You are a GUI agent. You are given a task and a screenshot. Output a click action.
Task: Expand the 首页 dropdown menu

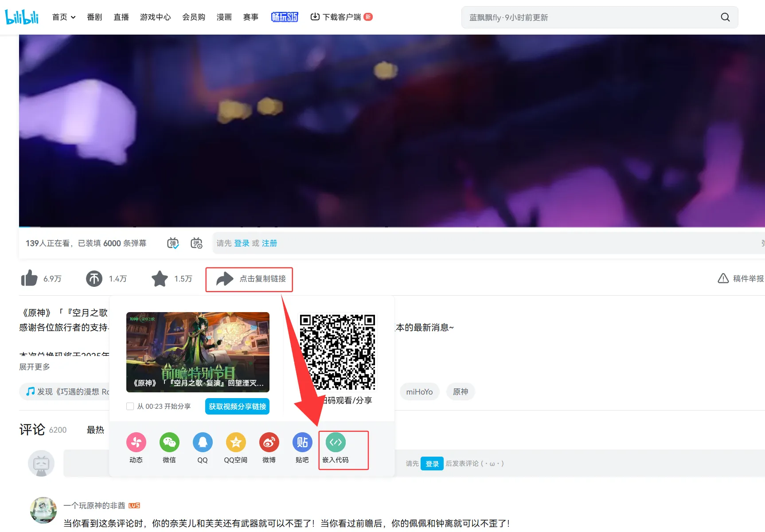click(x=64, y=17)
